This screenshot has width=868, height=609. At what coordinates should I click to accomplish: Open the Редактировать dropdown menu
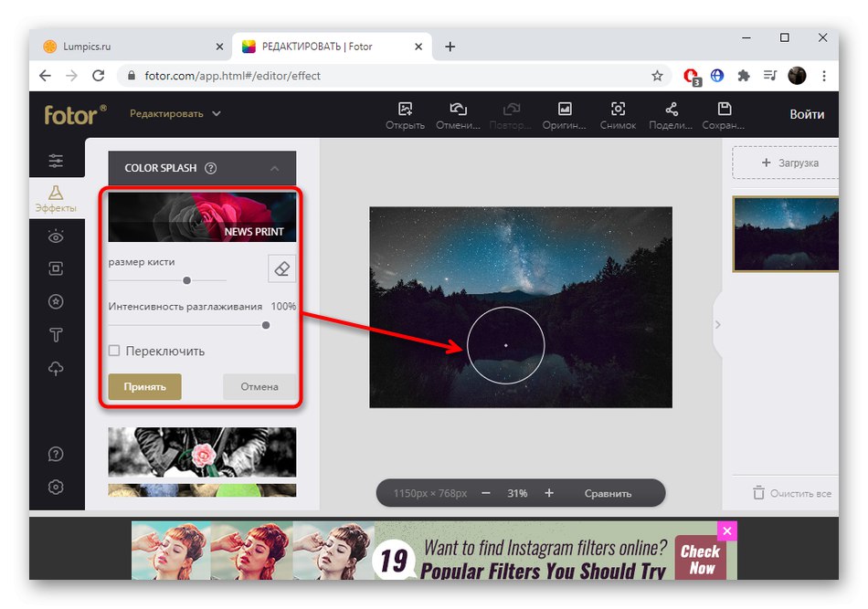(x=175, y=113)
